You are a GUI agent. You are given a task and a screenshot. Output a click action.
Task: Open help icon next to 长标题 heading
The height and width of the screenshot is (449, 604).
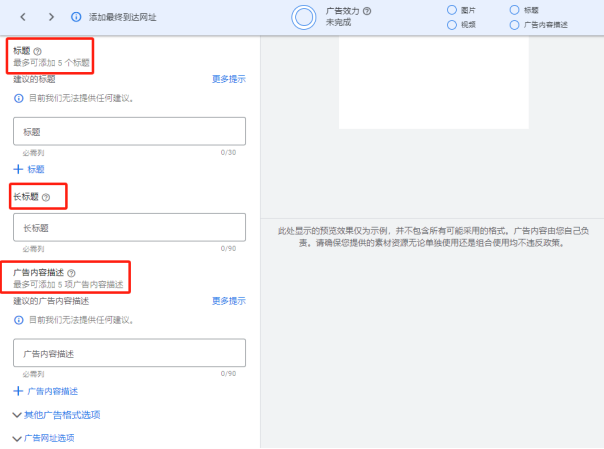click(x=46, y=197)
